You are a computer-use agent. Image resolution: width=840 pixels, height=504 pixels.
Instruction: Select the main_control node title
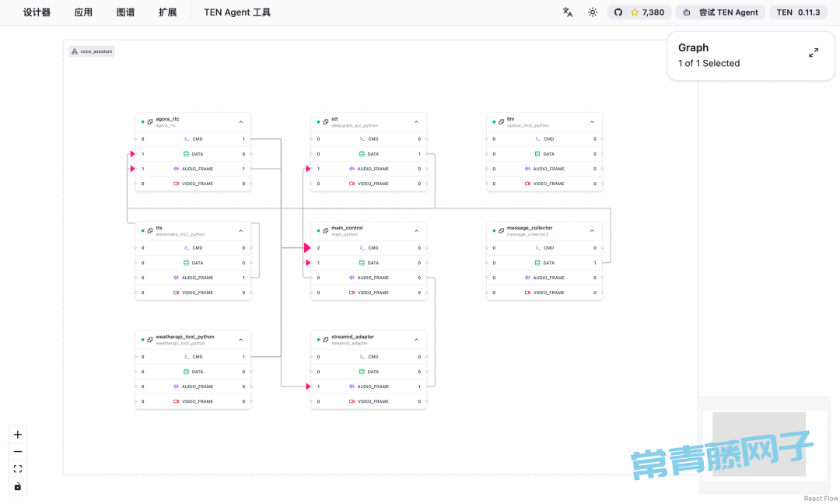point(347,228)
